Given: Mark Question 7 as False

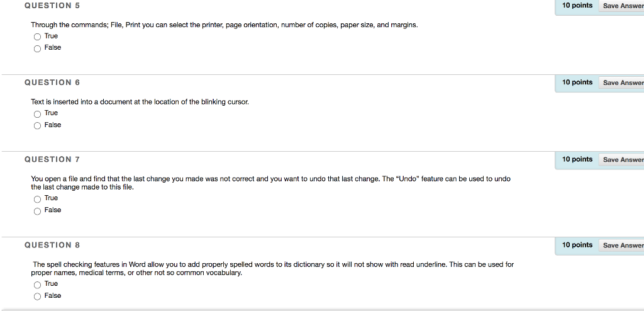Looking at the screenshot, I should pyautogui.click(x=37, y=211).
